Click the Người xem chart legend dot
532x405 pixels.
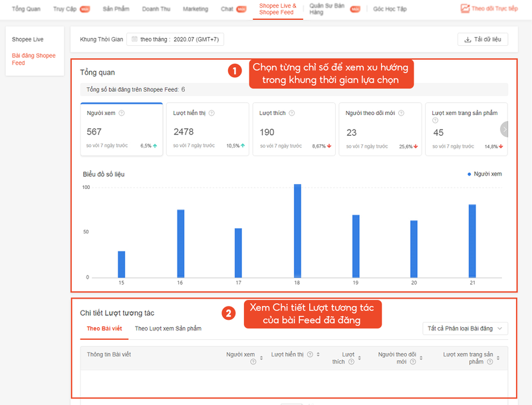coord(469,174)
